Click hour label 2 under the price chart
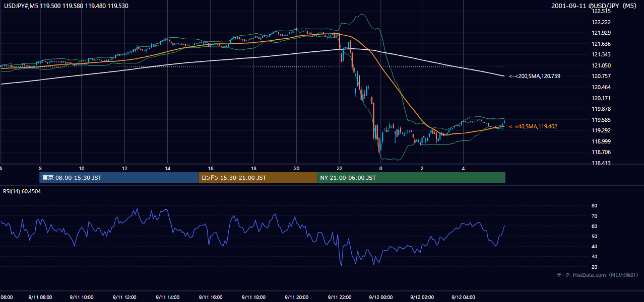The image size is (644, 302). (422, 169)
